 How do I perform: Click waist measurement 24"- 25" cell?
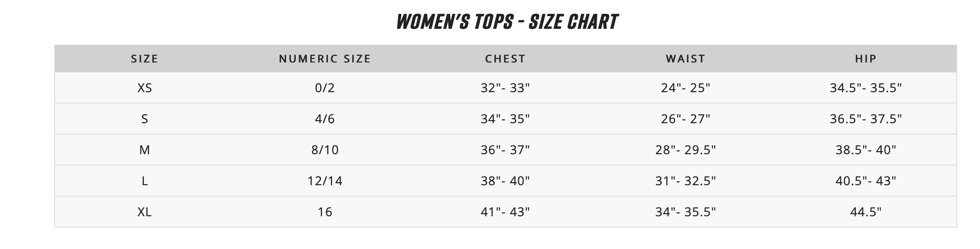click(686, 88)
